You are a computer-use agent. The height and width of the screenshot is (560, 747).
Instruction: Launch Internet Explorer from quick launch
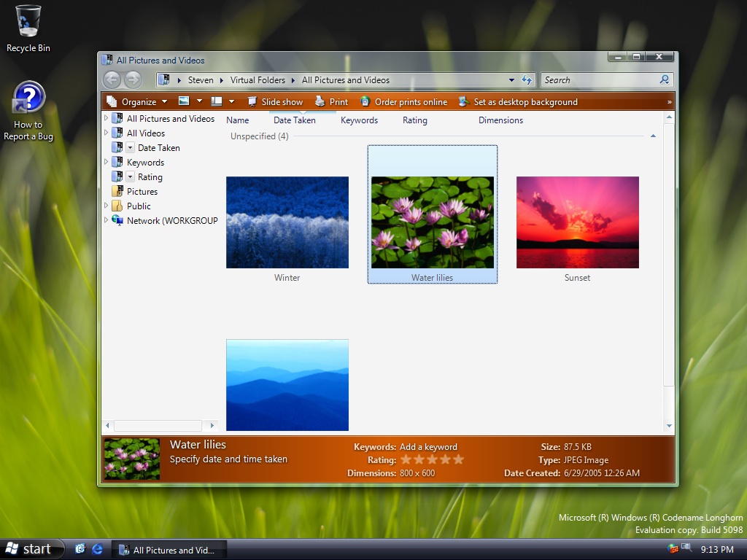(98, 549)
